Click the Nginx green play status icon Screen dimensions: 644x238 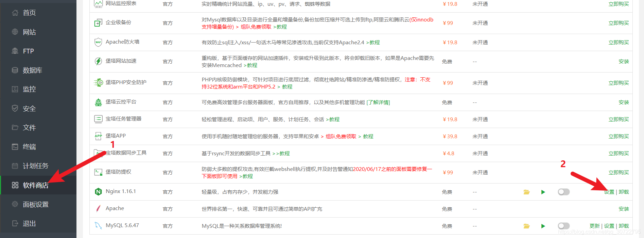pos(543,192)
